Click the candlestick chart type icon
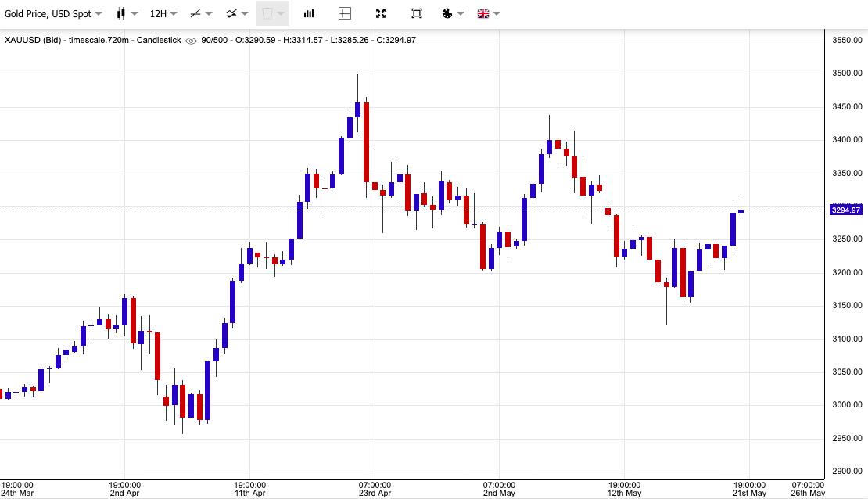 (120, 13)
